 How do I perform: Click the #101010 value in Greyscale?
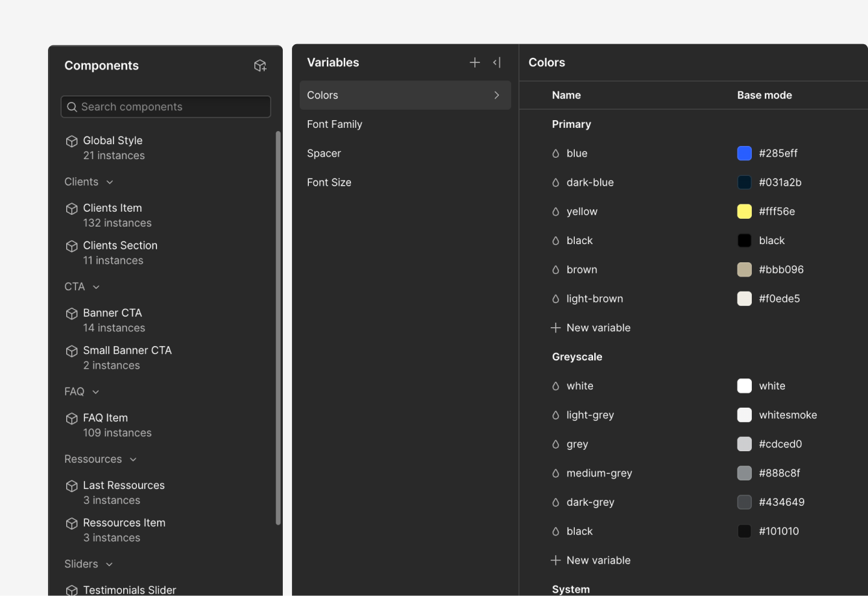(779, 531)
